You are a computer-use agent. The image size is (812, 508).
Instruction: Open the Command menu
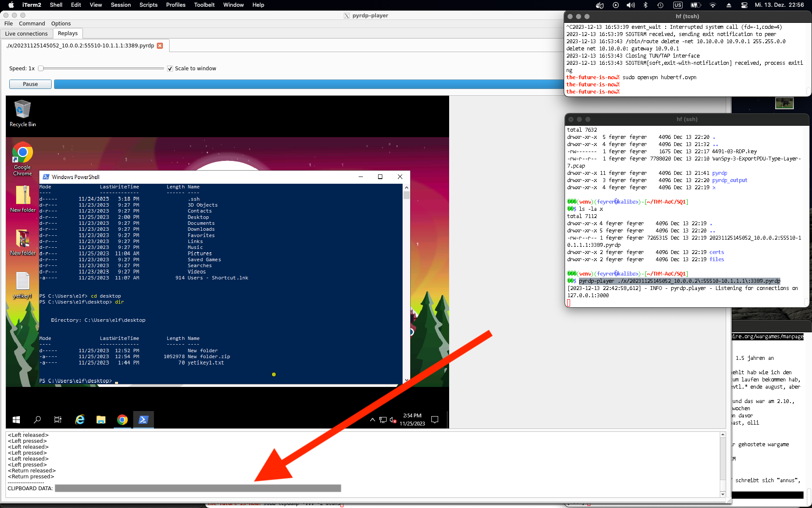(x=32, y=24)
